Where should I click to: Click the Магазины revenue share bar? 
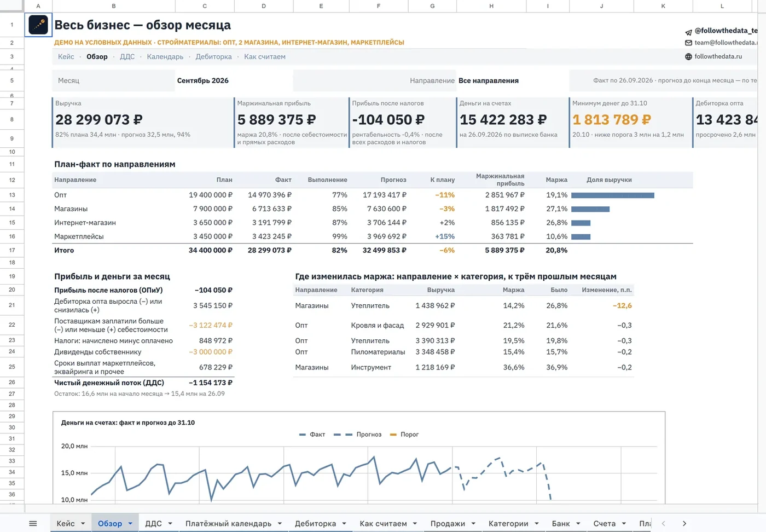click(590, 209)
